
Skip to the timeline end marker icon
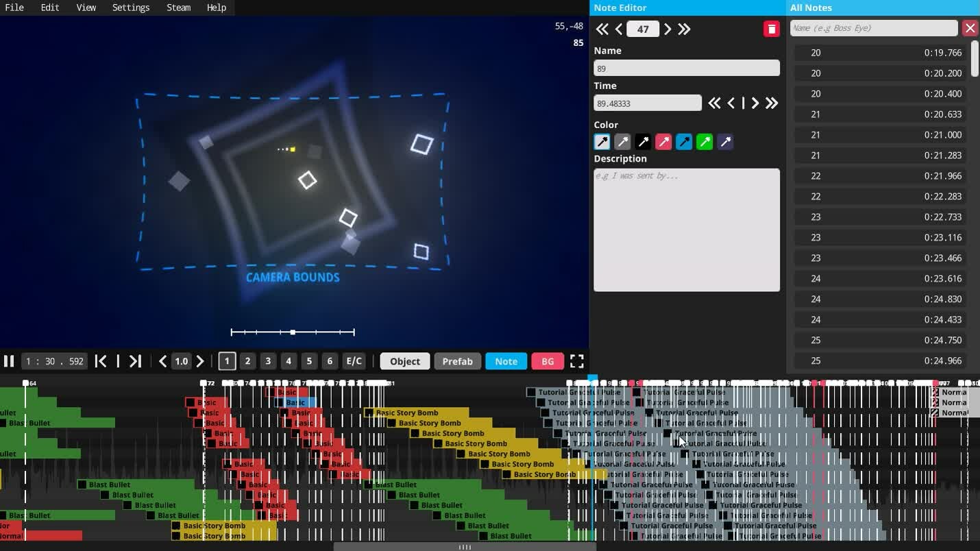[x=135, y=361]
